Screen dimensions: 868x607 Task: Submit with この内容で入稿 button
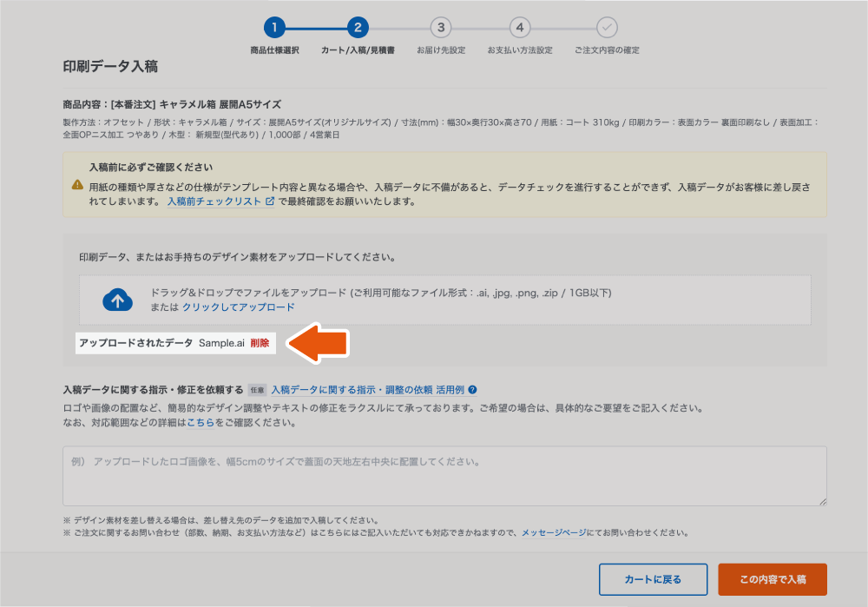point(773,579)
